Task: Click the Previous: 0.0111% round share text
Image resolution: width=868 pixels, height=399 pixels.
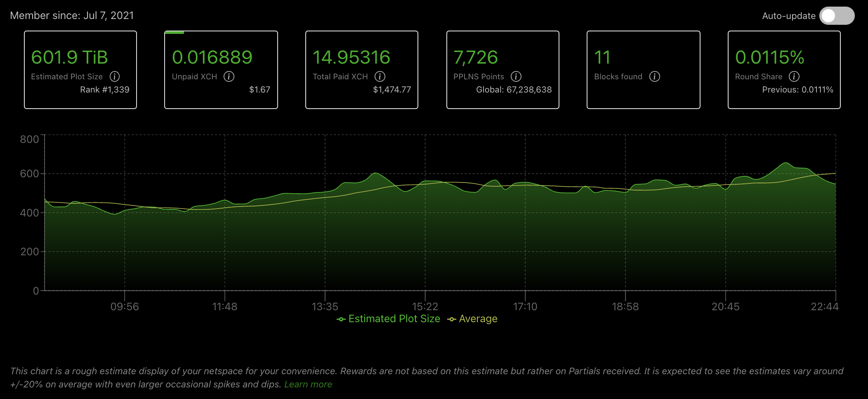Action: click(797, 90)
